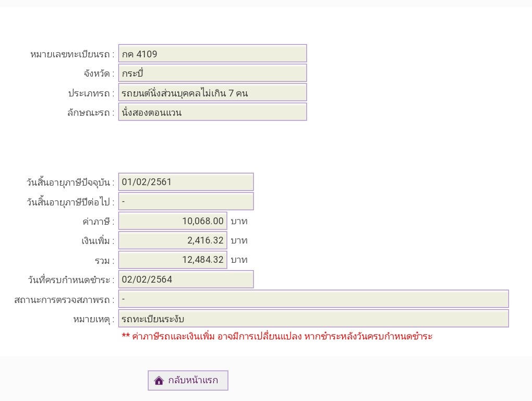Click the due date field 02/02/2564
Image resolution: width=532 pixels, height=401 pixels.
pos(186,279)
